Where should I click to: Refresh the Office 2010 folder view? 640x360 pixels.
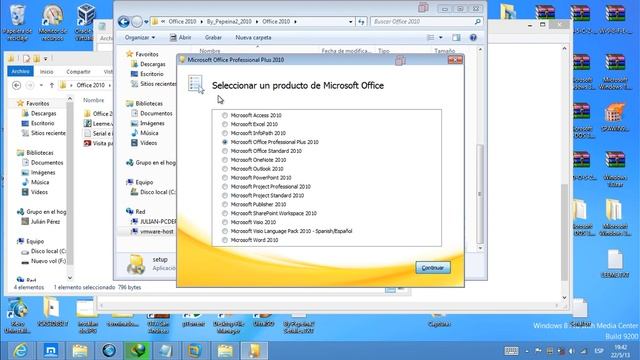coord(361,22)
